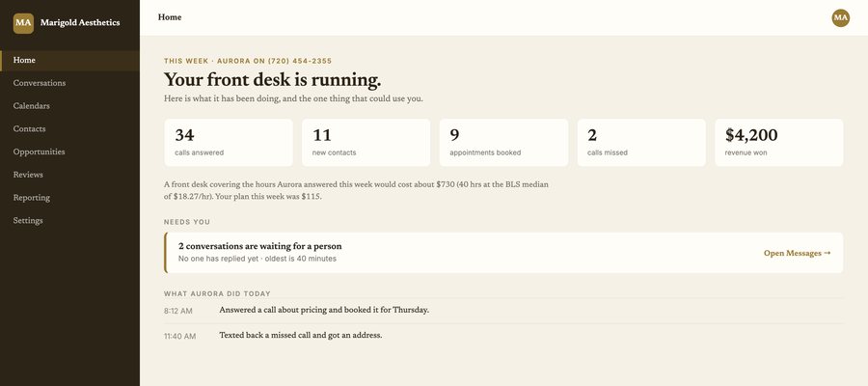Image resolution: width=868 pixels, height=386 pixels.
Task: Open Reporting in the sidebar
Action: pos(69,198)
